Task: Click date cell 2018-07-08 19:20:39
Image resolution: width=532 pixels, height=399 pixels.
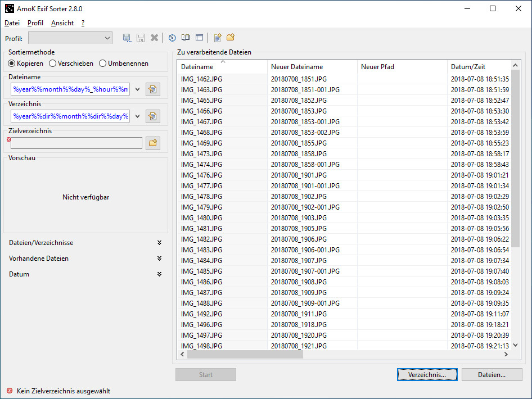Action: (x=480, y=335)
